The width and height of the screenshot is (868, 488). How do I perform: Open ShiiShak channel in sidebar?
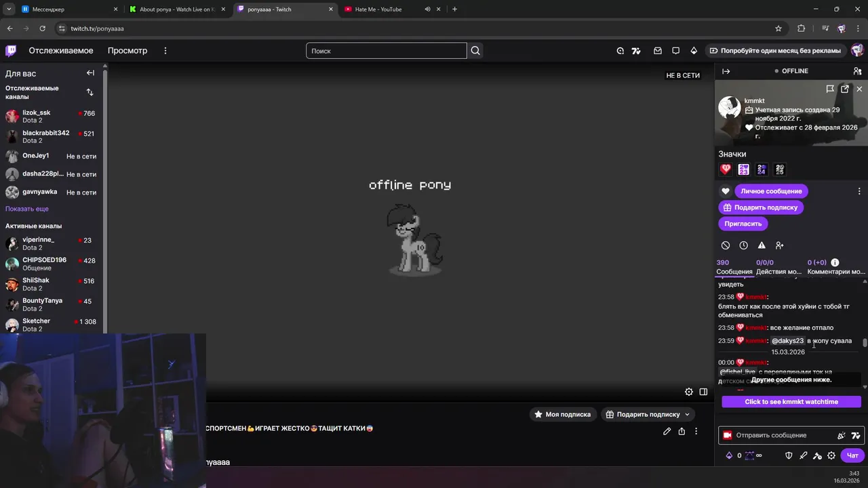pos(51,284)
